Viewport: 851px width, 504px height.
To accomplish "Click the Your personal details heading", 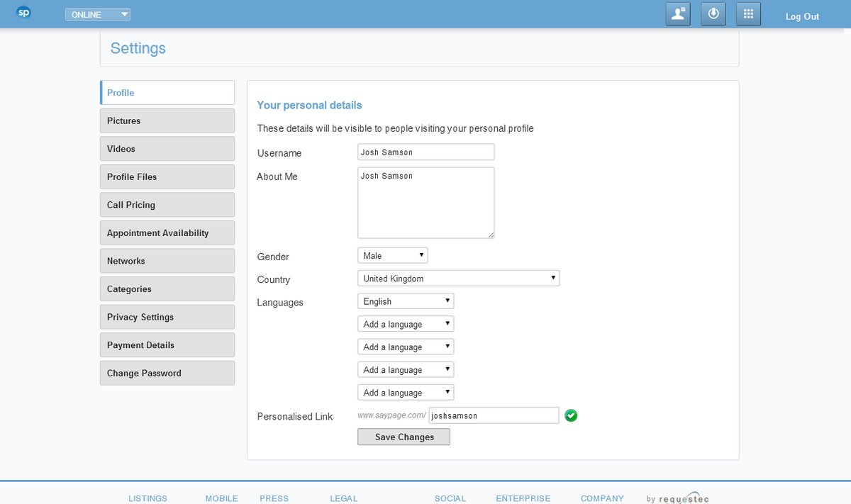I will tap(309, 105).
